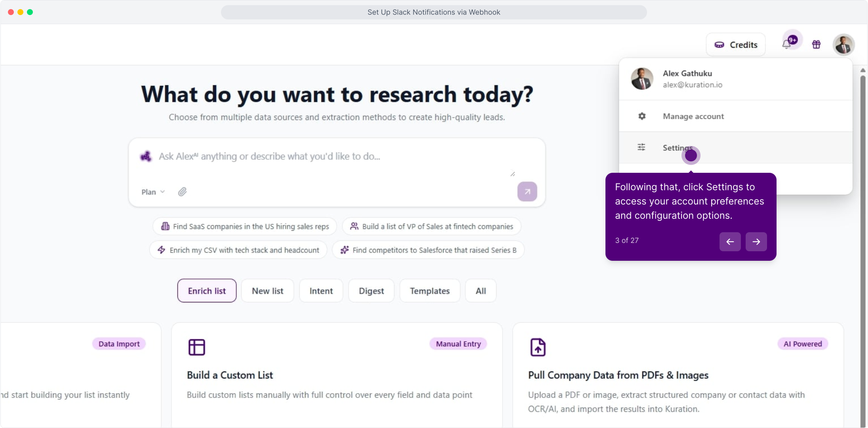This screenshot has height=428, width=868.
Task: Switch to the All tab
Action: coord(481,291)
